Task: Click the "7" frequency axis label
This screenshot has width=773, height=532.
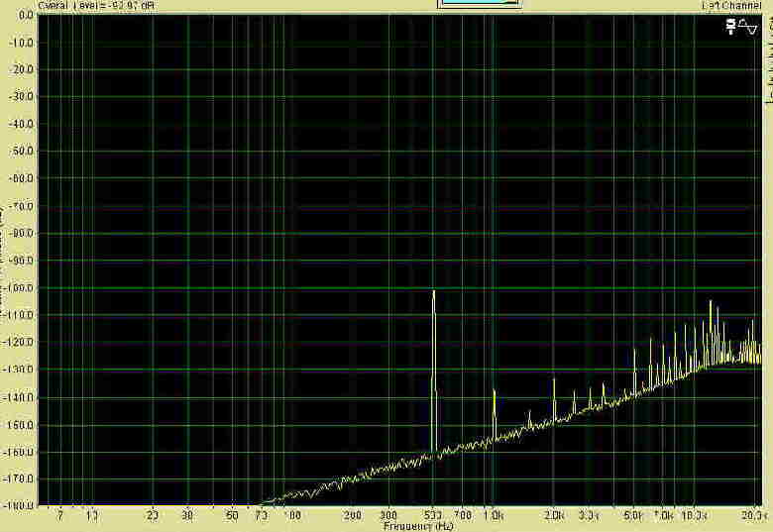Action: pos(60,516)
